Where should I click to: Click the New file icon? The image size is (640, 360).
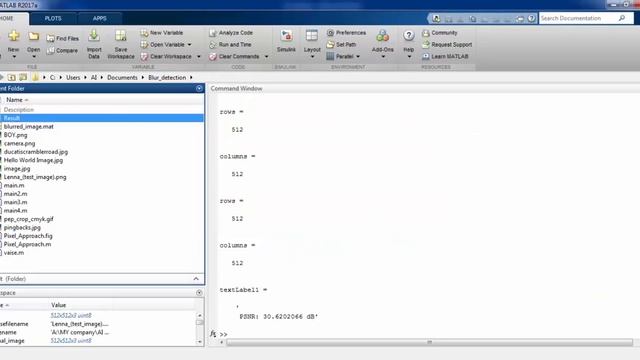(x=13, y=36)
